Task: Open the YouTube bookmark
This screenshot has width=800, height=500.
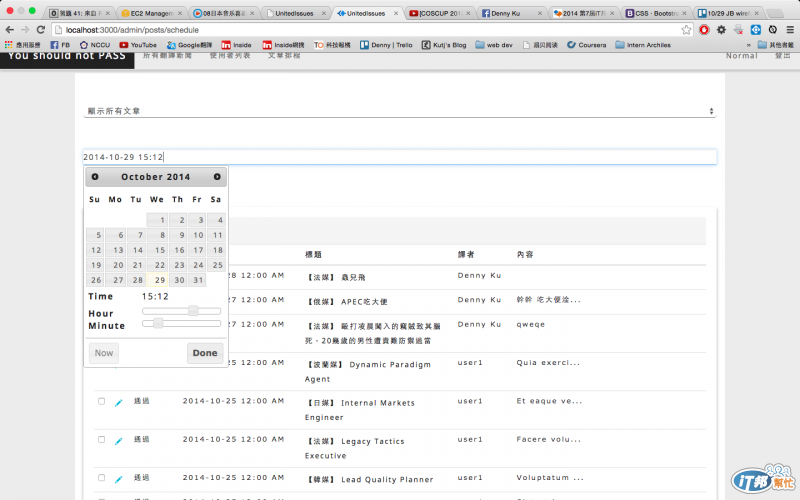Action: 138,45
